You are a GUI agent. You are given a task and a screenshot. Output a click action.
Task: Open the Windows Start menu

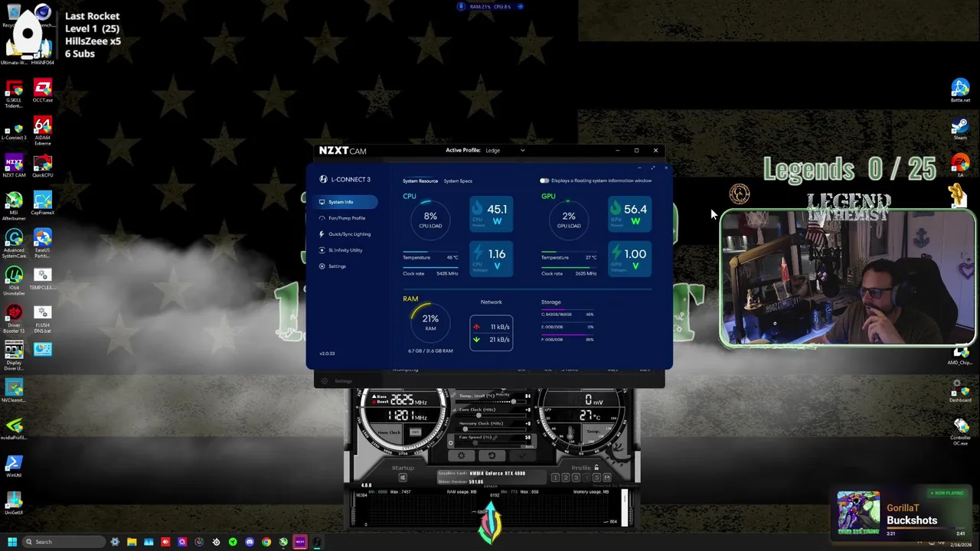[x=11, y=542]
